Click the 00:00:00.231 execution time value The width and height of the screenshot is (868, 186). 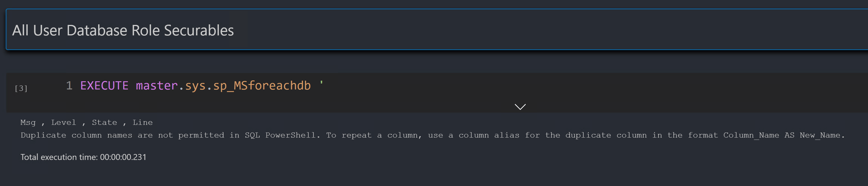tap(123, 157)
